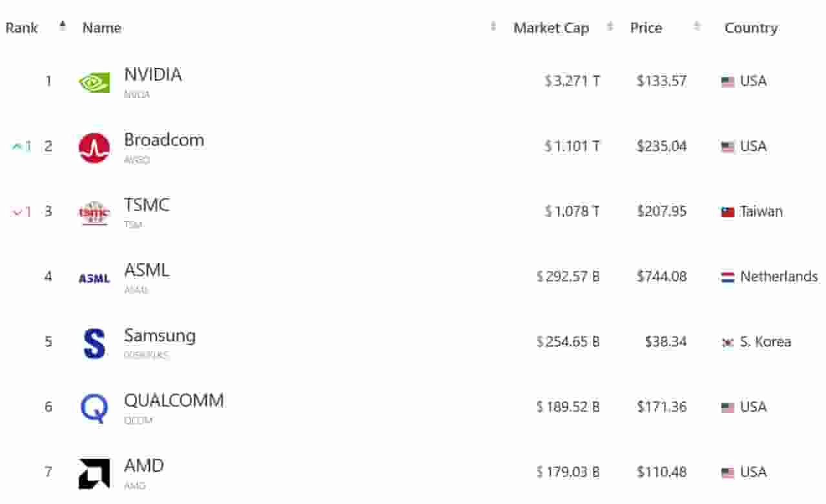The width and height of the screenshot is (826, 504).
Task: Open the NVIDIA company link
Action: click(x=152, y=75)
